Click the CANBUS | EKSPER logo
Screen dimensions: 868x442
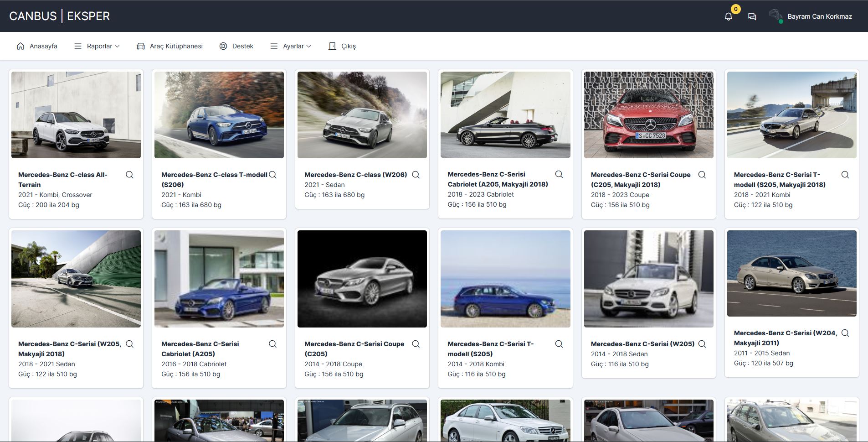[x=60, y=16]
